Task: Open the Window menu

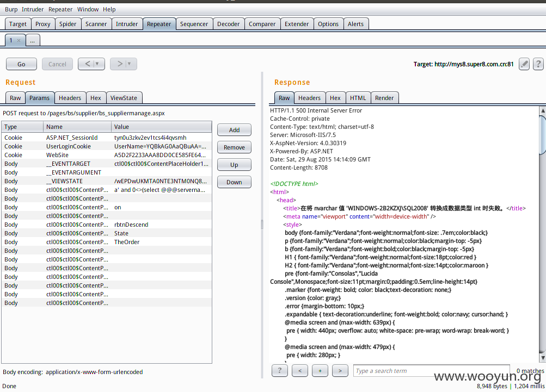Action: point(88,9)
